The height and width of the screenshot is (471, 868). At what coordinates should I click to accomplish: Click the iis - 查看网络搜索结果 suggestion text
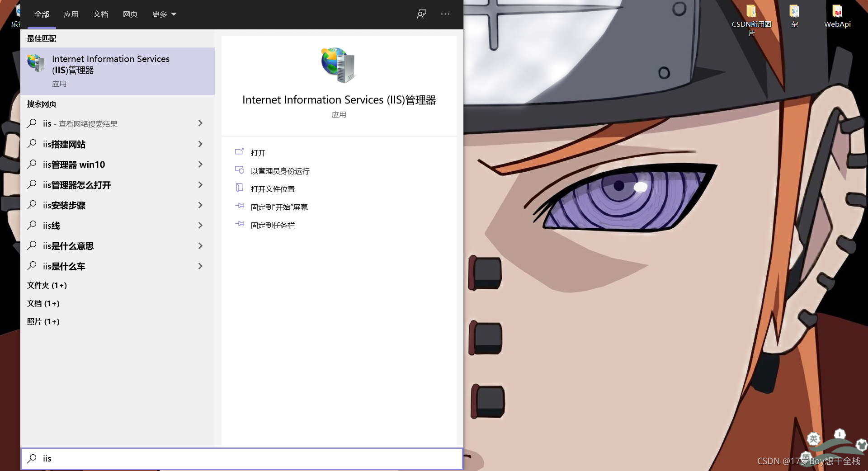[x=80, y=123]
